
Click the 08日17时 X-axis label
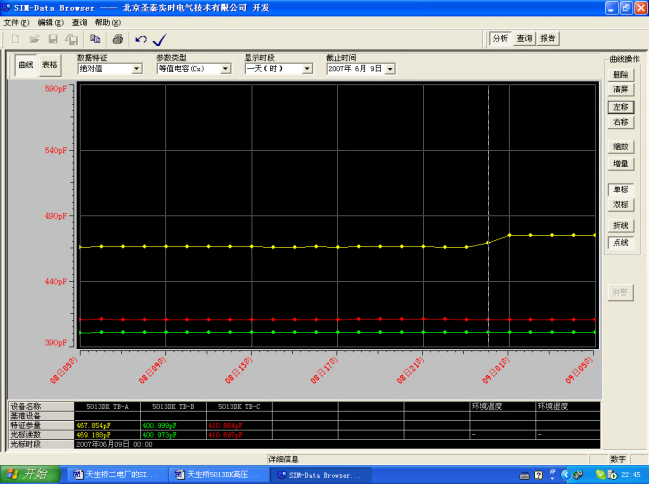pos(324,370)
